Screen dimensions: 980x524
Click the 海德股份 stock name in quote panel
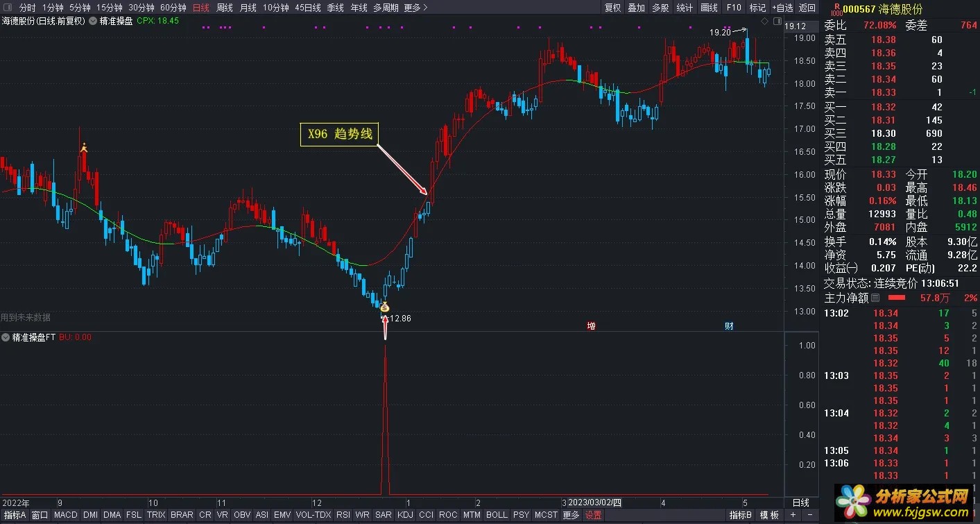pyautogui.click(x=900, y=8)
